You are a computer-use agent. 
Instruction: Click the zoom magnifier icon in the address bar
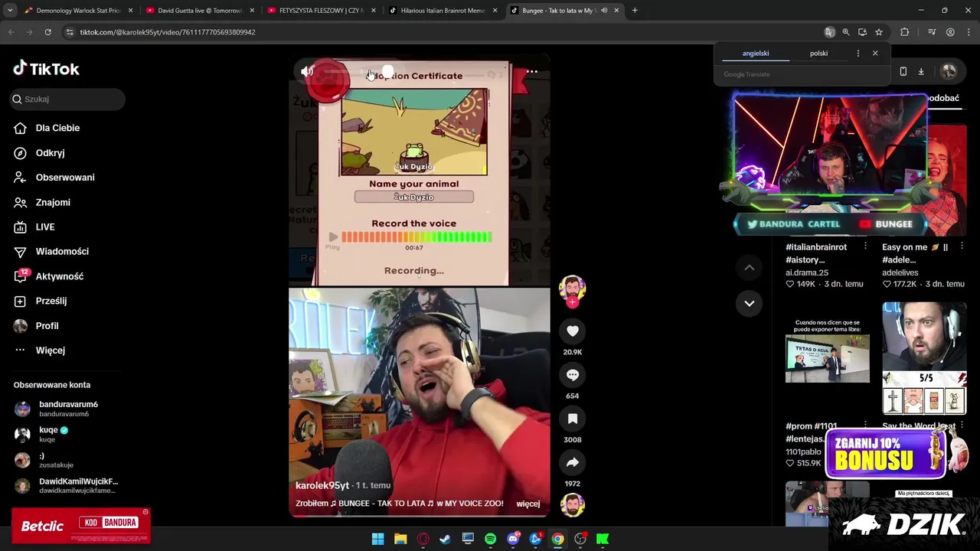[846, 32]
